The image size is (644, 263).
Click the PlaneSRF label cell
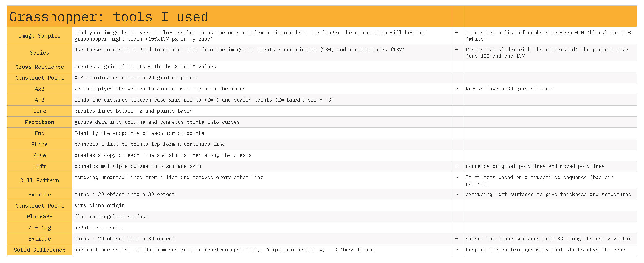(x=39, y=216)
